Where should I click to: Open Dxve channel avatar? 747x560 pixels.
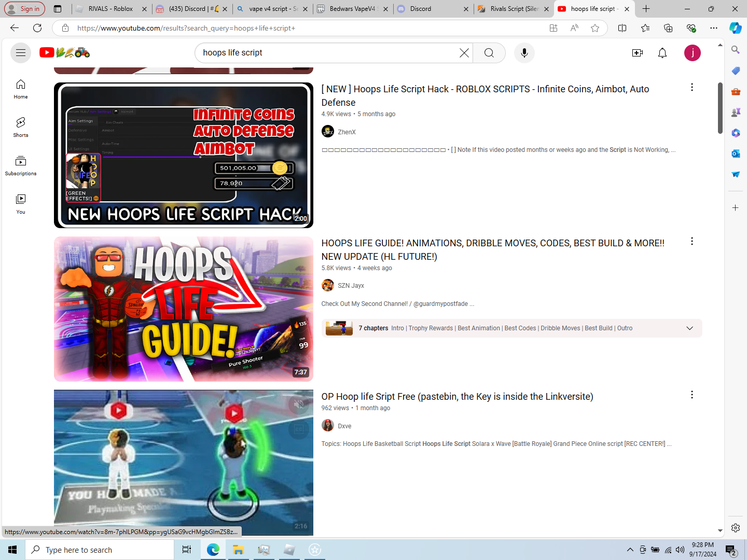[x=328, y=426]
